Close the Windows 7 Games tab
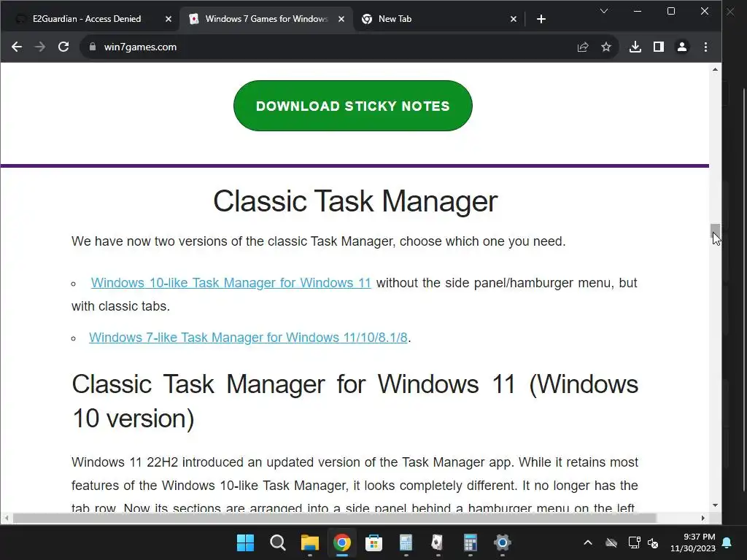Screen dimensions: 747x560 [341, 19]
